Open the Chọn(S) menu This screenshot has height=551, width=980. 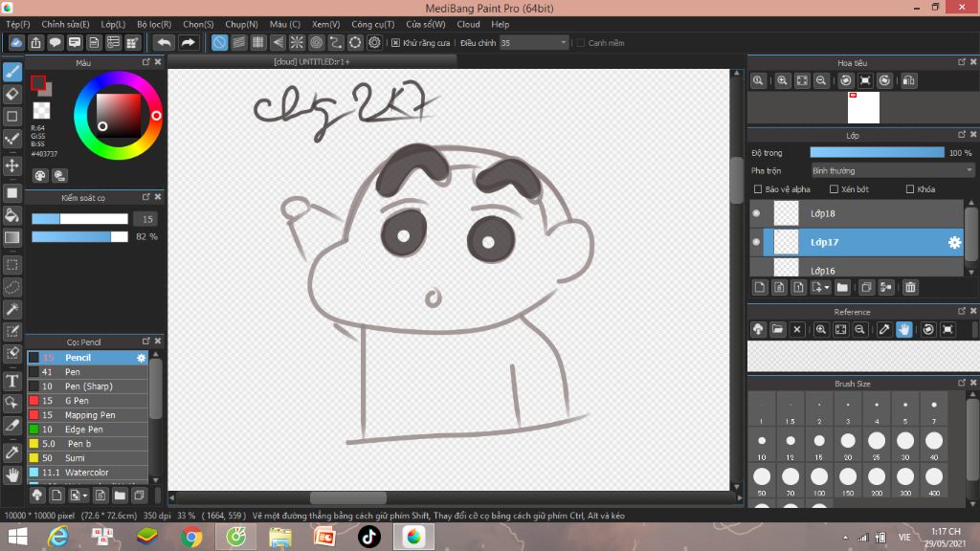tap(198, 24)
